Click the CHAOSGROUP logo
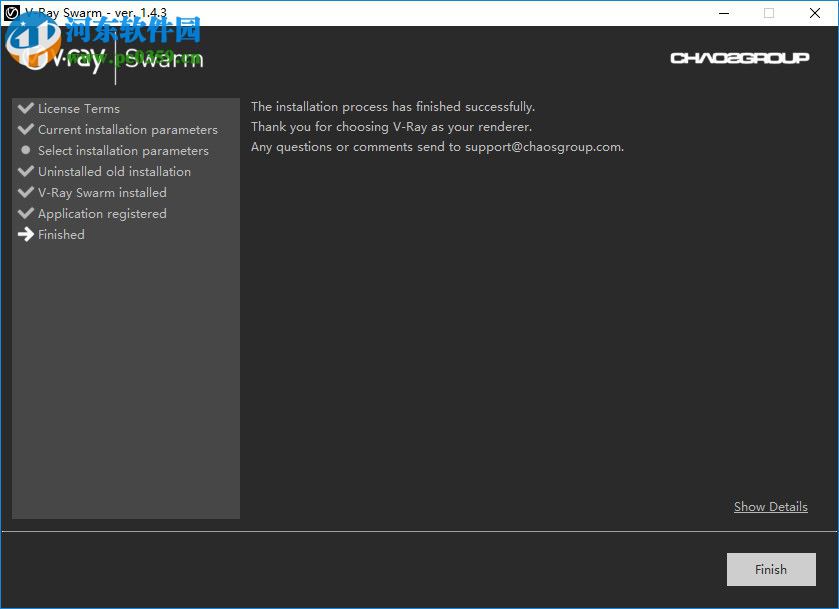The image size is (839, 609). click(740, 59)
